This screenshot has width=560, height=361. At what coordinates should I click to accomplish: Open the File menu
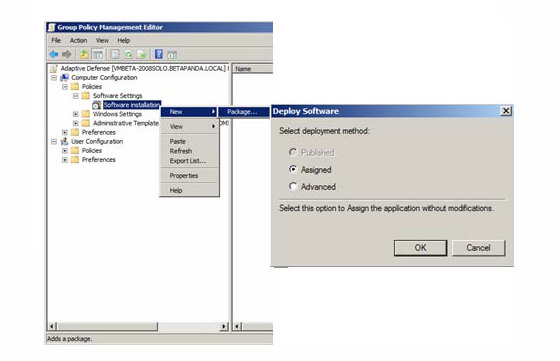pos(56,40)
